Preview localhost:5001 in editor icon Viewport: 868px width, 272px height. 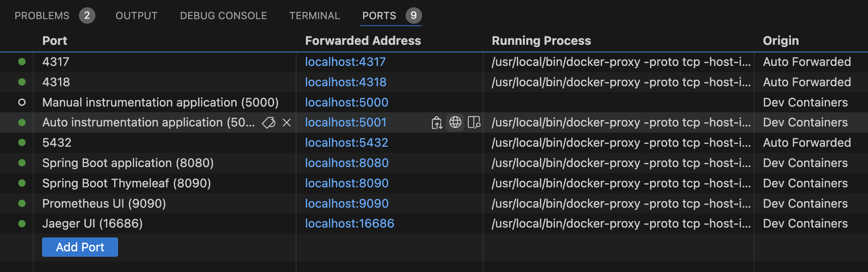pos(474,123)
